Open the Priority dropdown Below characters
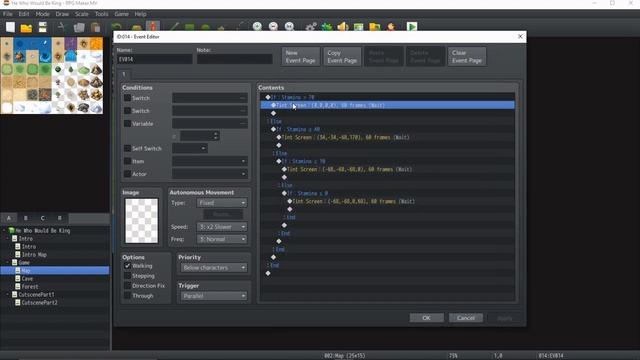 pyautogui.click(x=214, y=268)
